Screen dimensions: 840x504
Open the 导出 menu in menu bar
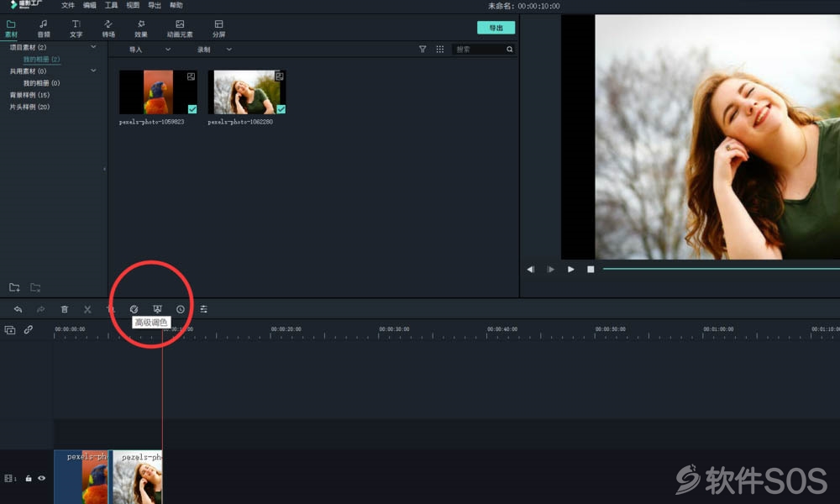coord(155,5)
